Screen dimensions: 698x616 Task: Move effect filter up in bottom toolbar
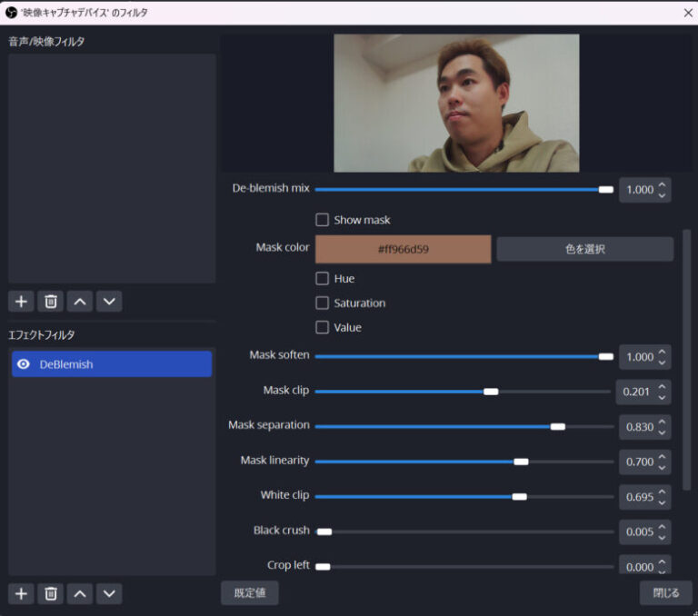tap(80, 593)
